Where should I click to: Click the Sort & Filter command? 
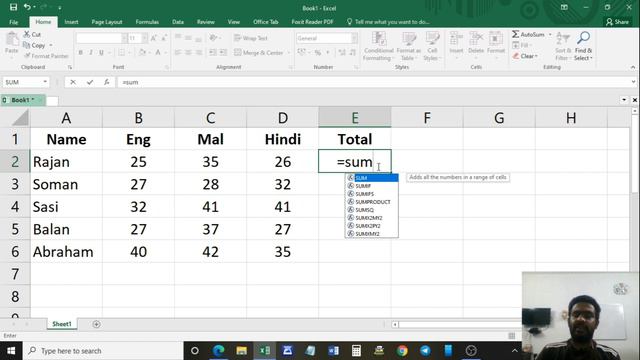tap(563, 46)
